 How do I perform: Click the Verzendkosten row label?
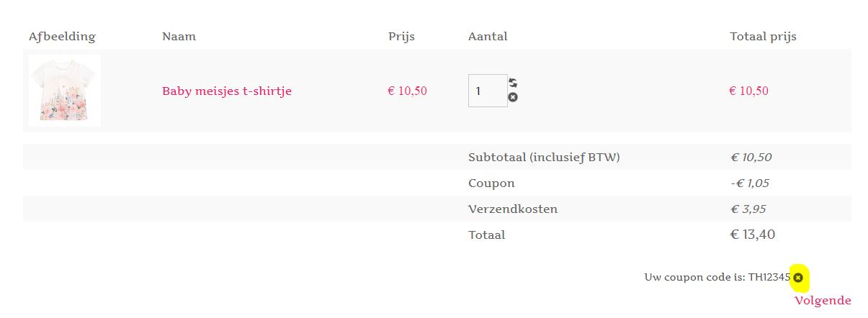[x=513, y=209]
